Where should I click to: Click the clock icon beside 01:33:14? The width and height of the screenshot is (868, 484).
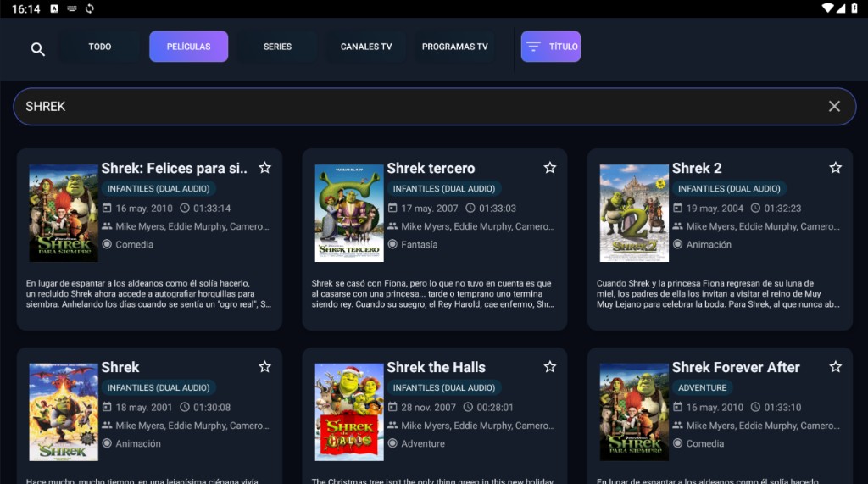tap(184, 208)
